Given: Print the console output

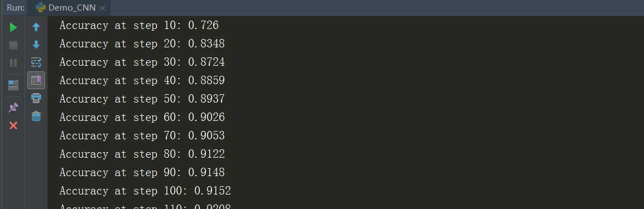Looking at the screenshot, I should (x=36, y=98).
